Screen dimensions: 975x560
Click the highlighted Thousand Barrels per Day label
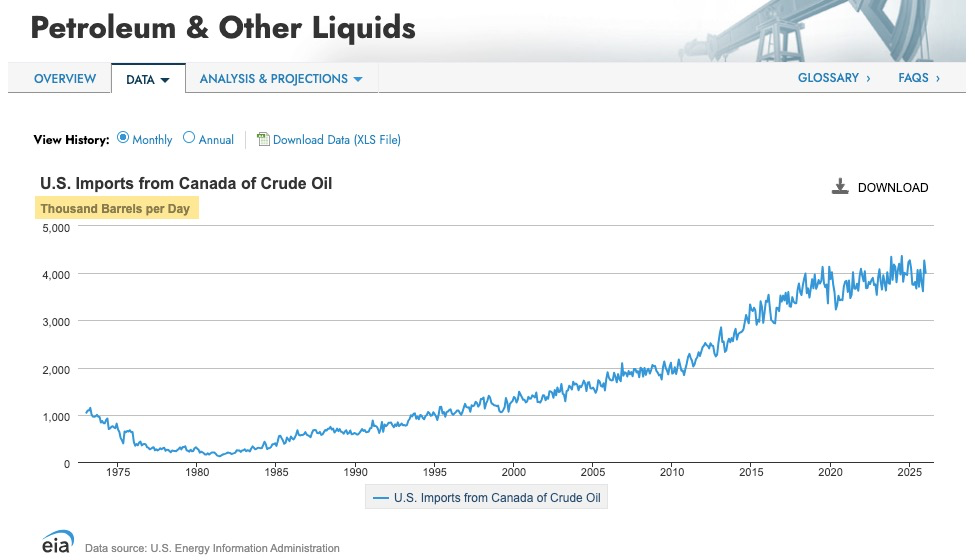(x=115, y=209)
